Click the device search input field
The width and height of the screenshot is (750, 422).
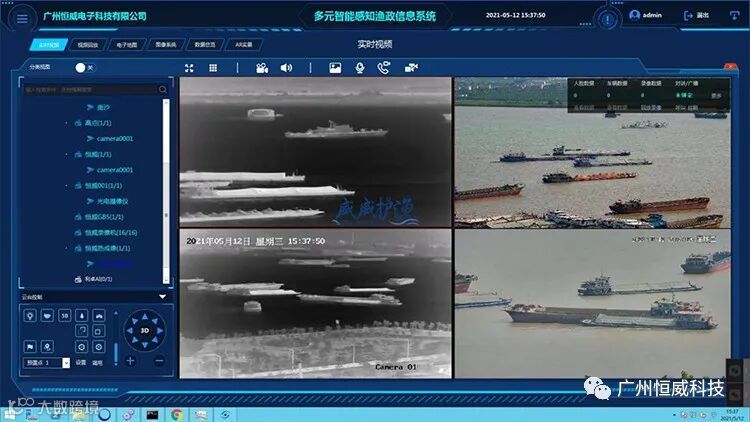coord(90,89)
